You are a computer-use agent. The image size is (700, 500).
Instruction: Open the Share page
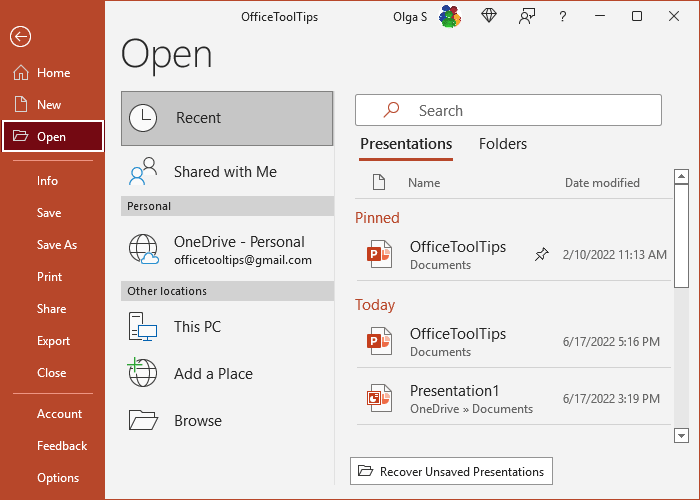53,309
